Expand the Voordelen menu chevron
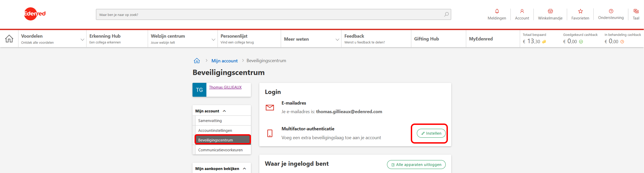The image size is (644, 173). click(82, 40)
